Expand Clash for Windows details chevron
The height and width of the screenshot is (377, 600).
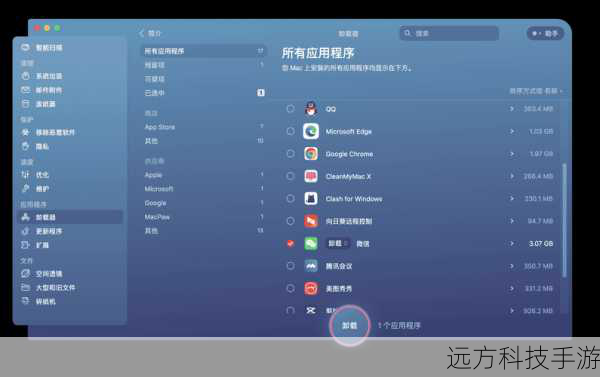512,198
